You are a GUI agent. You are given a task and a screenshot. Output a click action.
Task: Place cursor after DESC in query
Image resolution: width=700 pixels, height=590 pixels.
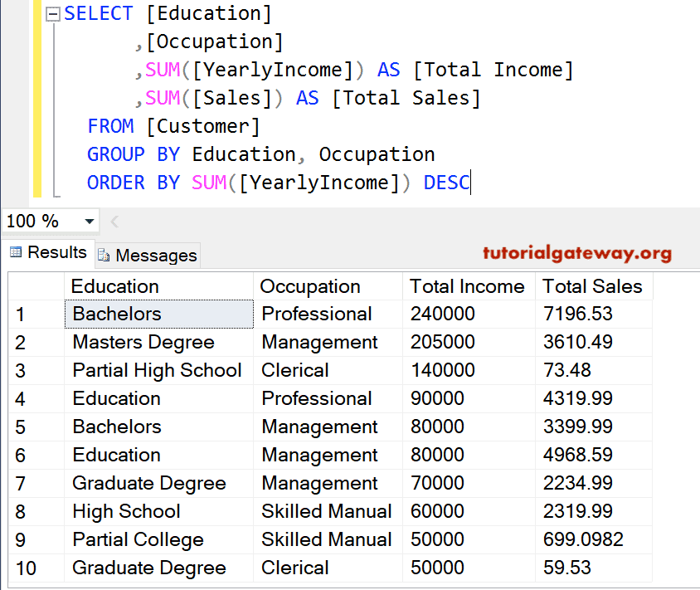(x=470, y=183)
